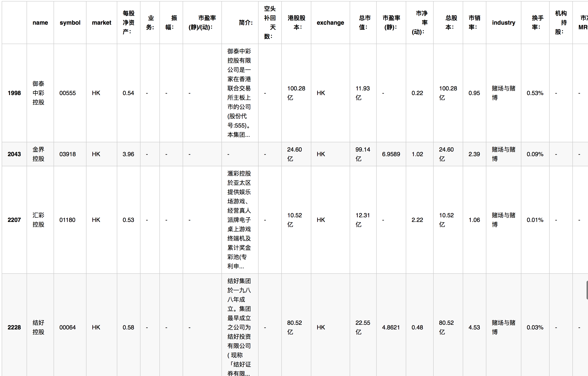Screen dimensions: 588x376
Task: Click the 'symbol' column header
Action: coord(70,23)
